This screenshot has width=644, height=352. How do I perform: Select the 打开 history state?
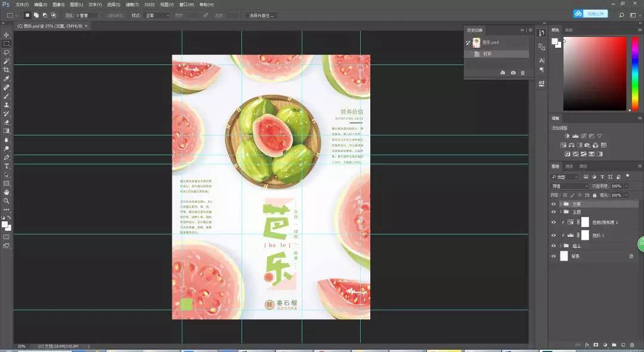coord(497,54)
